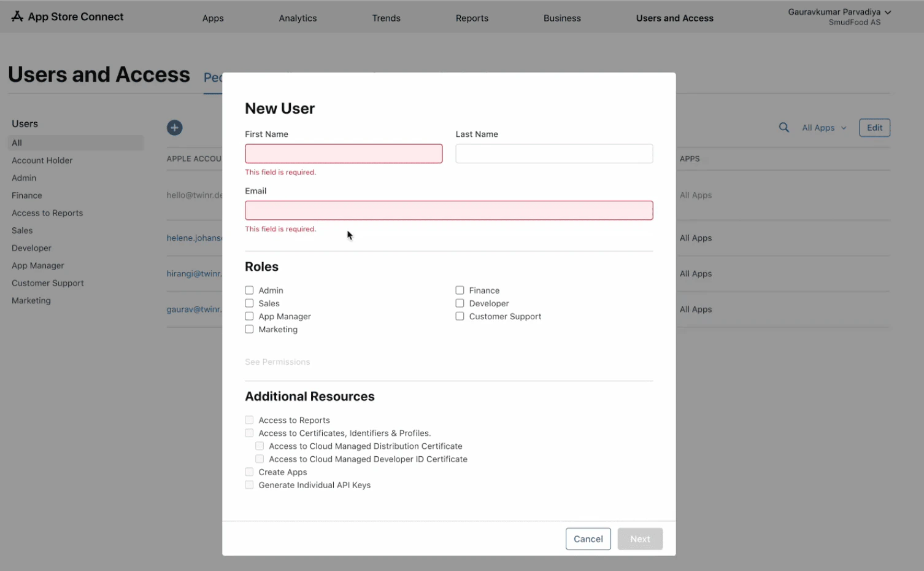Select App Manager sidebar filter
924x571 pixels.
pos(37,266)
